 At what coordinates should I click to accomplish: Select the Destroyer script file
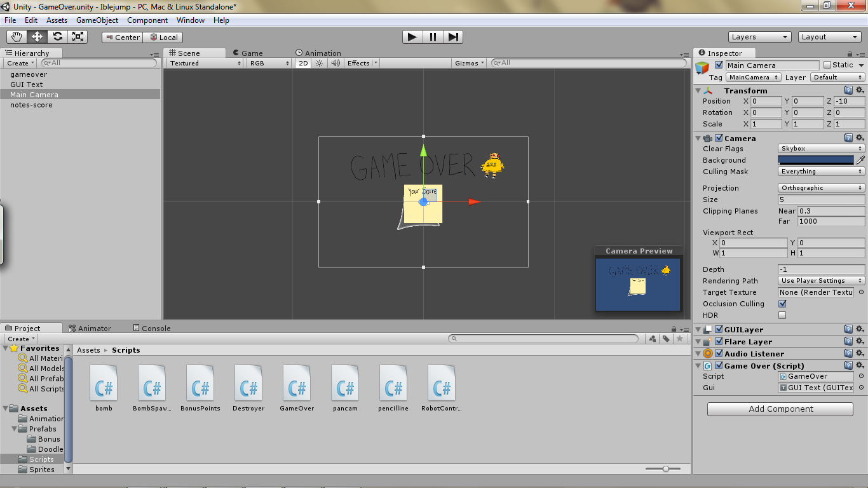point(248,388)
